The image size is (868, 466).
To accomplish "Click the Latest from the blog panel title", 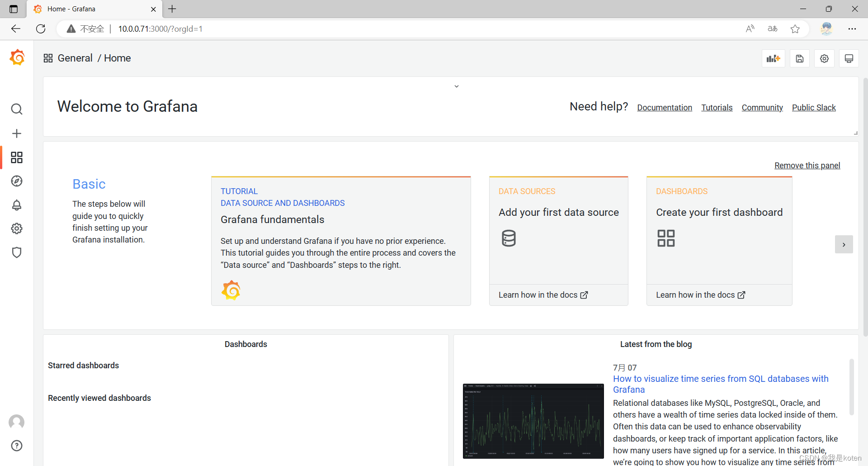I will [x=656, y=344].
